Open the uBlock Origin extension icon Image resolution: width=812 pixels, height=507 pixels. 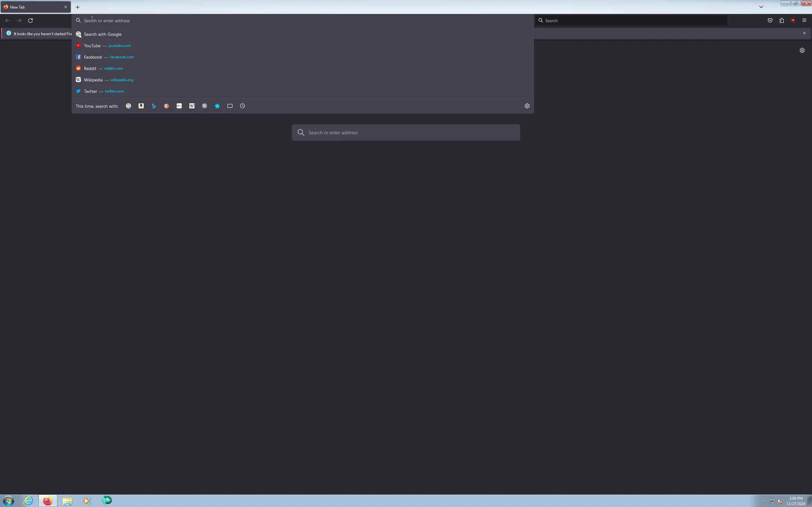click(793, 21)
